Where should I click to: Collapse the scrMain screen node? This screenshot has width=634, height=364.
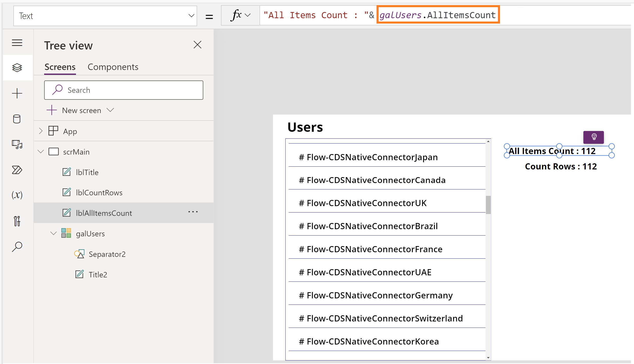click(x=41, y=151)
